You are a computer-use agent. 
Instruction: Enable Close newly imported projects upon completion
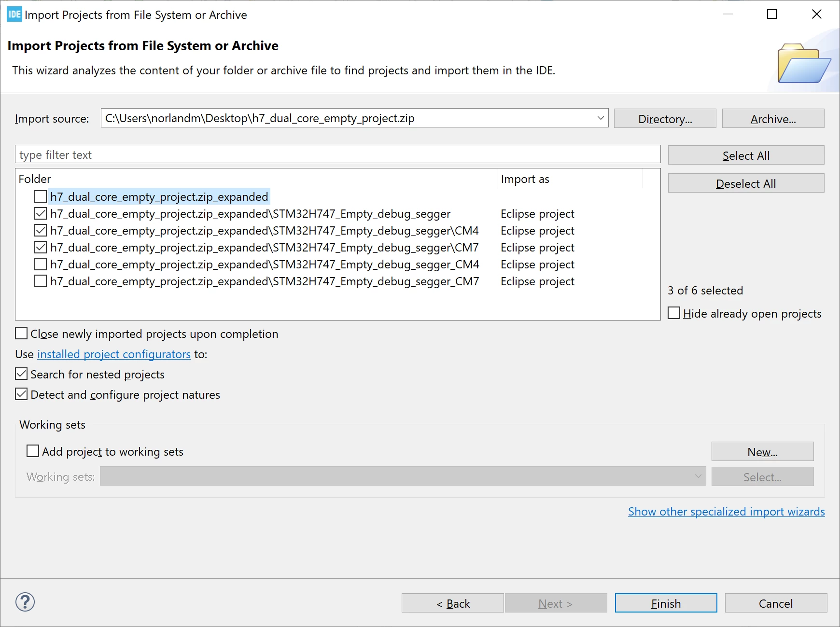click(21, 334)
